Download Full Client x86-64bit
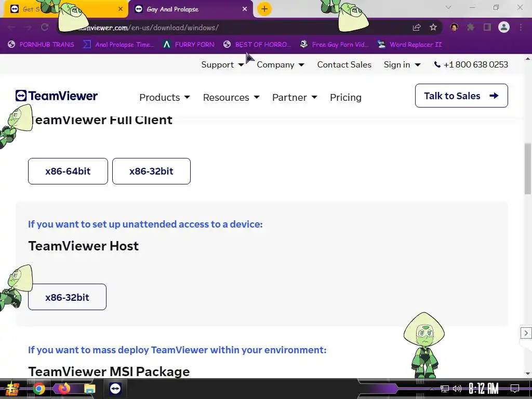Viewport: 532px width, 399px height. (x=68, y=171)
